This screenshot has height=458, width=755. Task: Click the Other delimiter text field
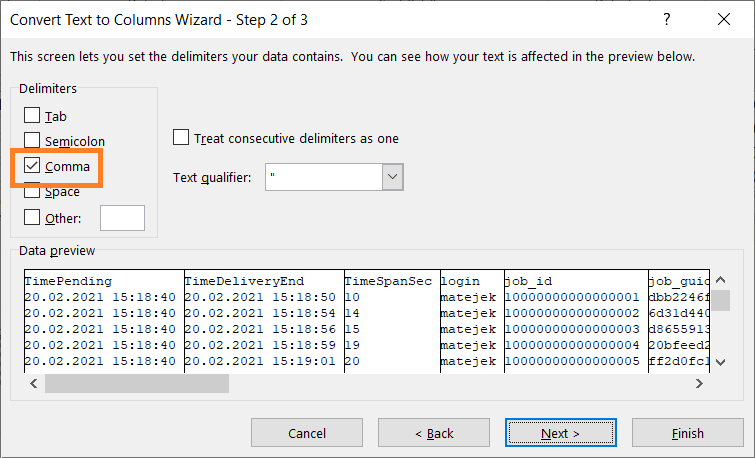point(122,218)
